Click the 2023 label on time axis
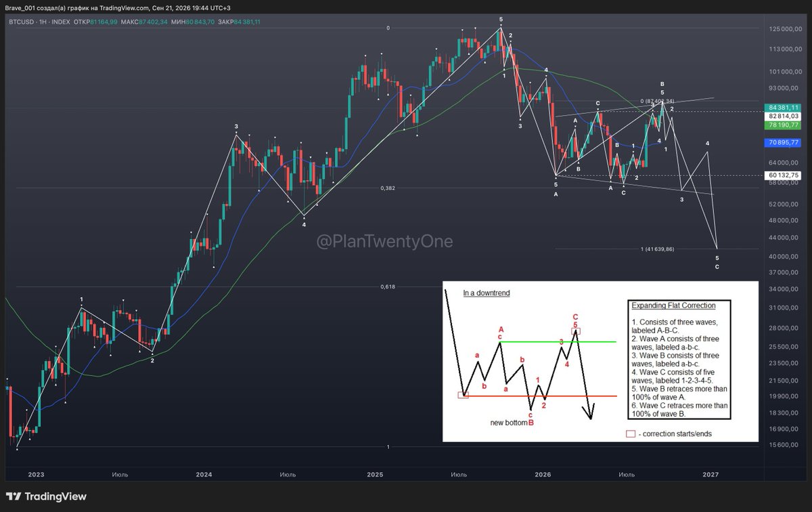The image size is (812, 512). [x=36, y=475]
